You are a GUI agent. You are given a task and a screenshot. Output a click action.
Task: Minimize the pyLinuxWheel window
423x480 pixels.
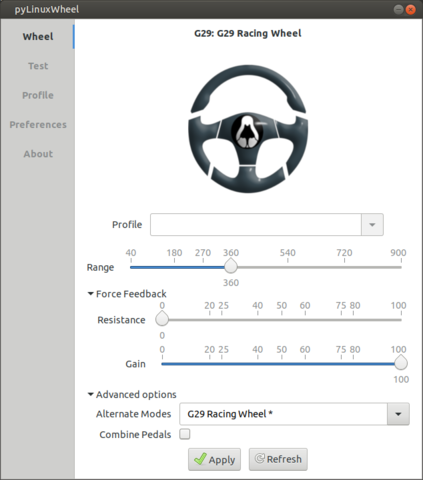pos(398,9)
